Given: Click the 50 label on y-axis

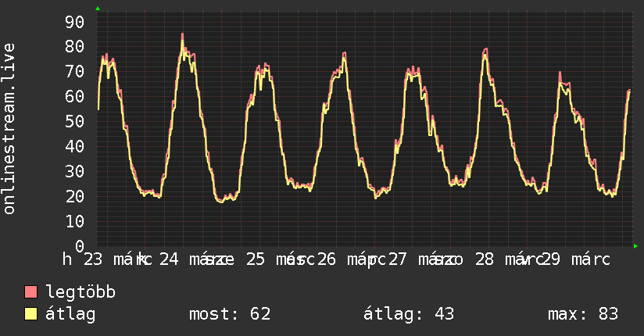Looking at the screenshot, I should [74, 122].
